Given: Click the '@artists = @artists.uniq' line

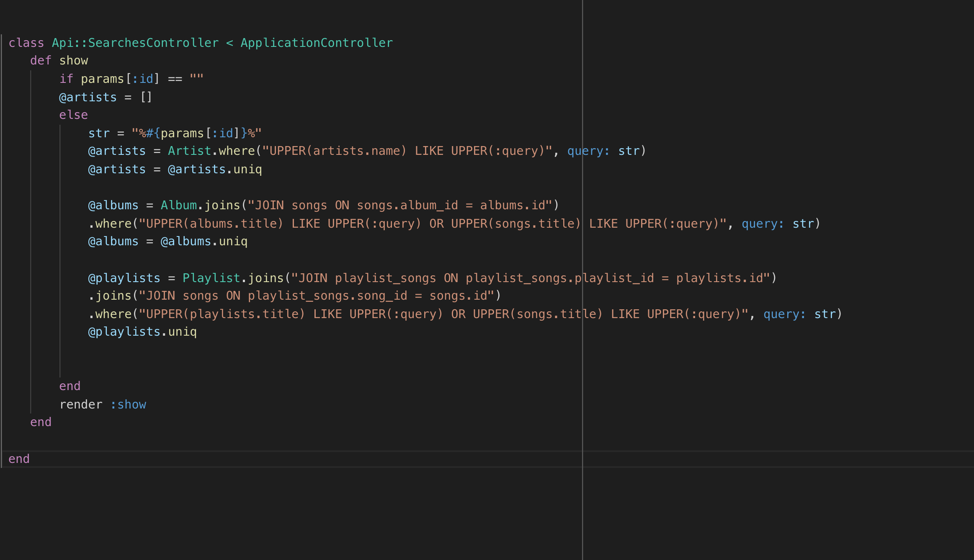Looking at the screenshot, I should (175, 170).
